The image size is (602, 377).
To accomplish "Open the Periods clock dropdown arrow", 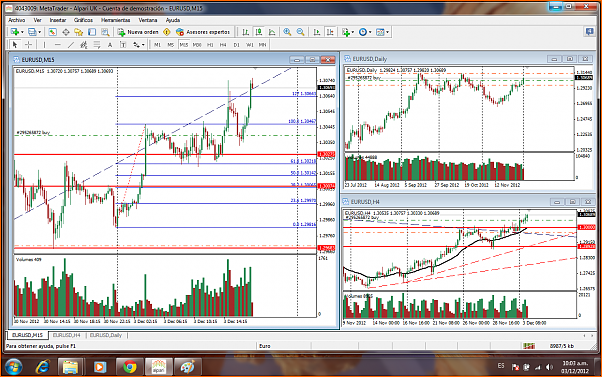I will [370, 32].
